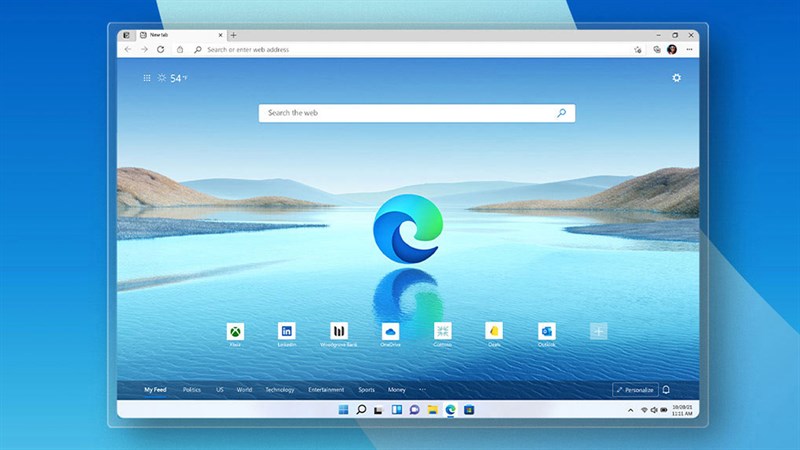Add a new quick link tile

click(598, 331)
